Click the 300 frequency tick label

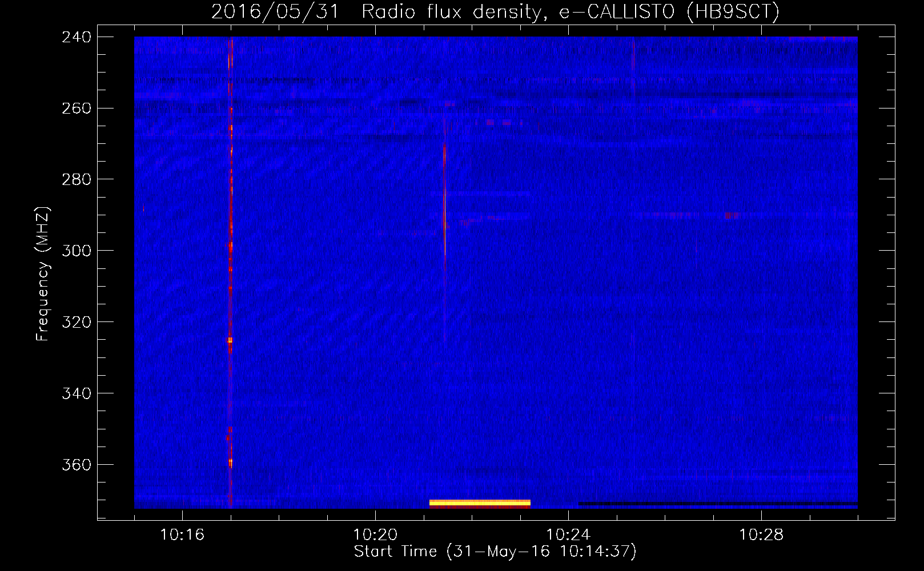pos(77,251)
